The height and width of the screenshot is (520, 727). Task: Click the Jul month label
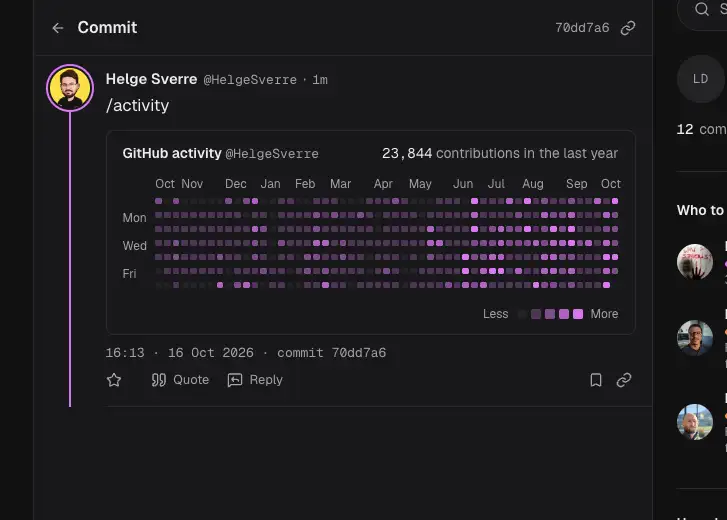click(496, 184)
